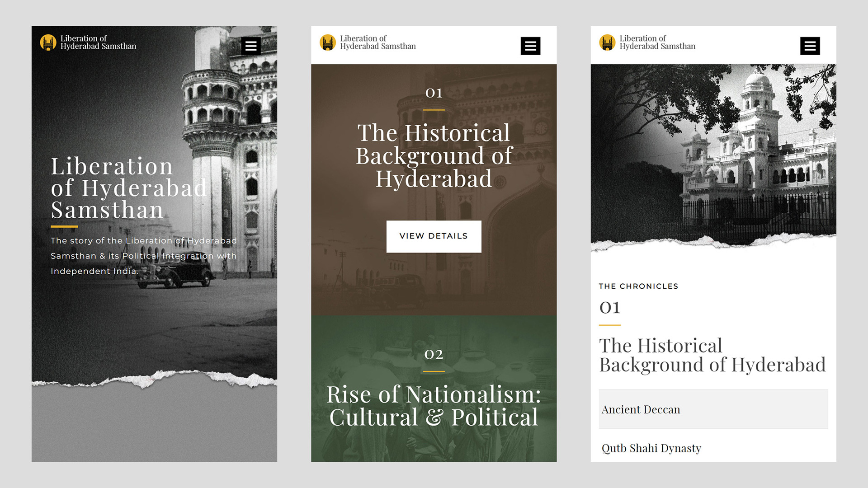The image size is (868, 488).
Task: Open hamburger menu on right screen
Action: pyautogui.click(x=810, y=46)
